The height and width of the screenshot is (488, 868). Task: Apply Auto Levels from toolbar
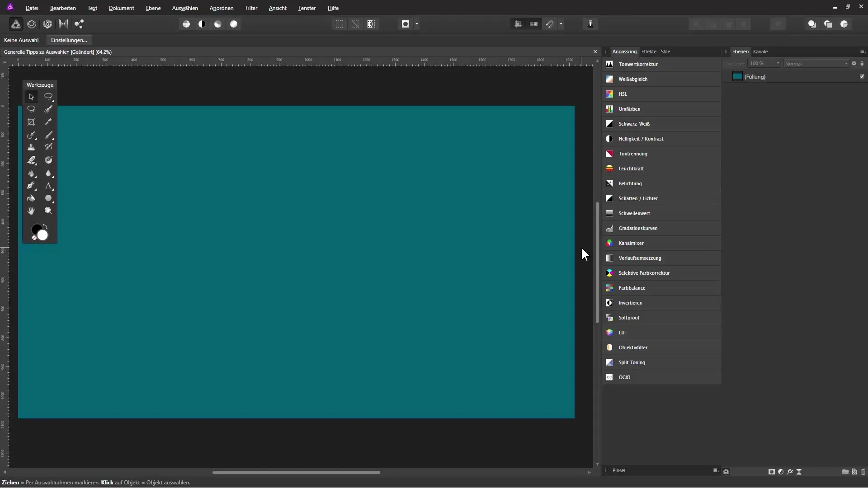click(186, 24)
